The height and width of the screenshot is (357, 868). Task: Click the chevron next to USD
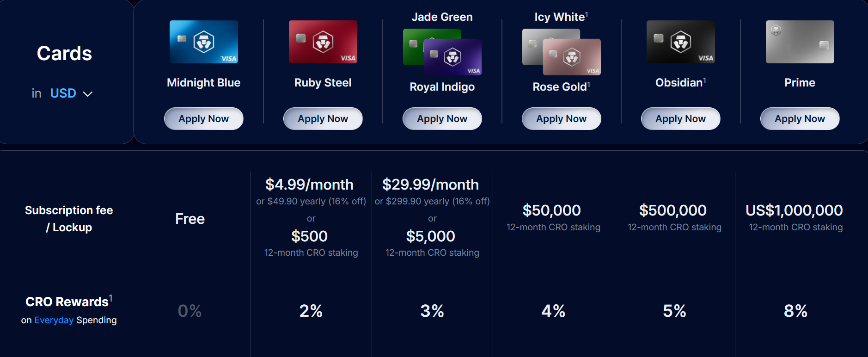[x=88, y=94]
